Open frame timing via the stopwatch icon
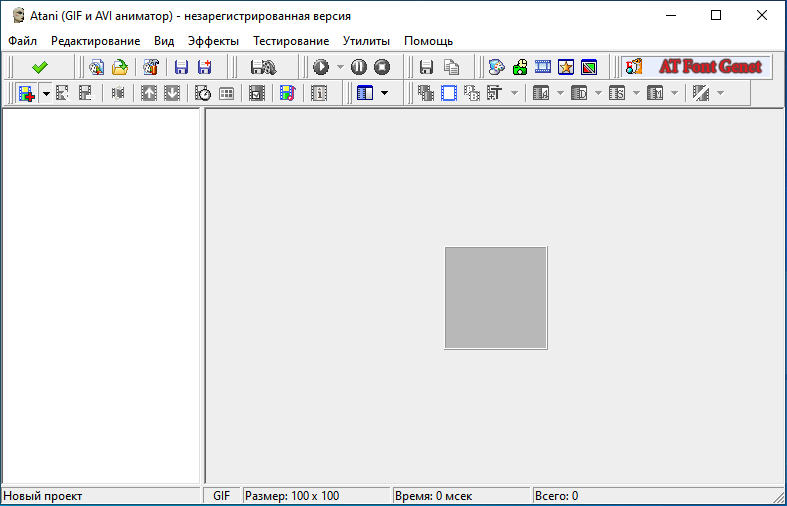Image resolution: width=787 pixels, height=506 pixels. pyautogui.click(x=203, y=93)
